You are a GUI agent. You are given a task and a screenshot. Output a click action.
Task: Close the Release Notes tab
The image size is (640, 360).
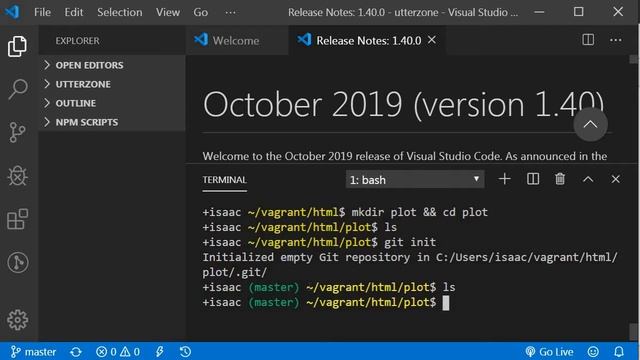(x=432, y=40)
